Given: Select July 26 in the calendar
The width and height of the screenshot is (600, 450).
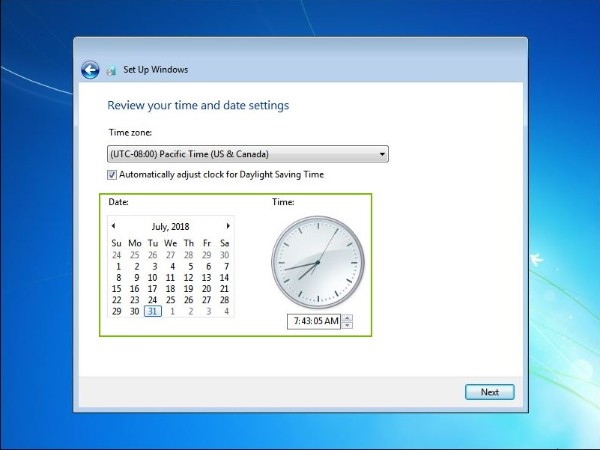Looking at the screenshot, I should 188,300.
